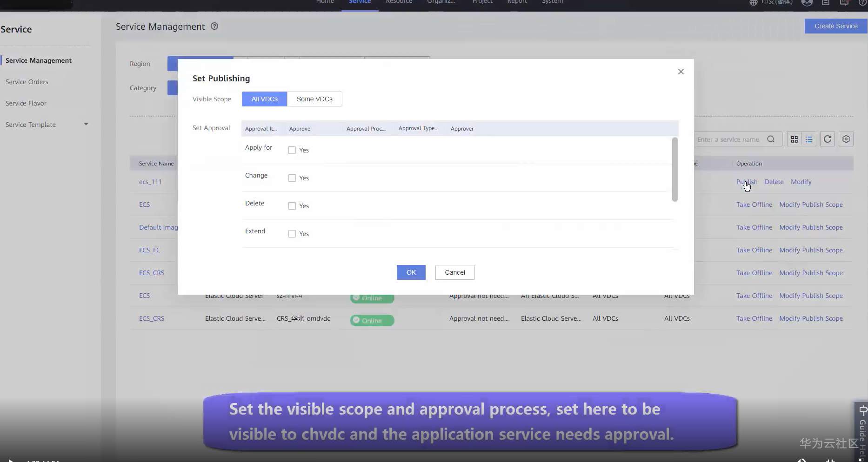868x462 pixels.
Task: Refresh the service list
Action: [828, 139]
